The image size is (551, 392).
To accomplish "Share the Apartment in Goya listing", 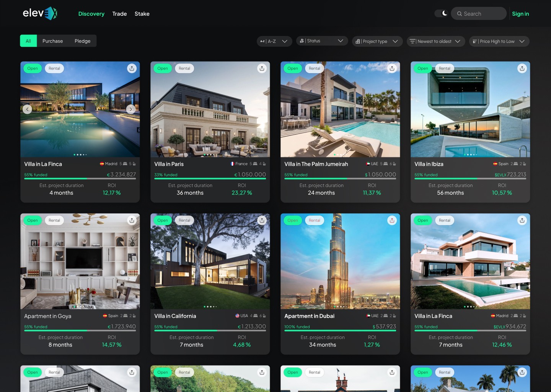I will (132, 220).
